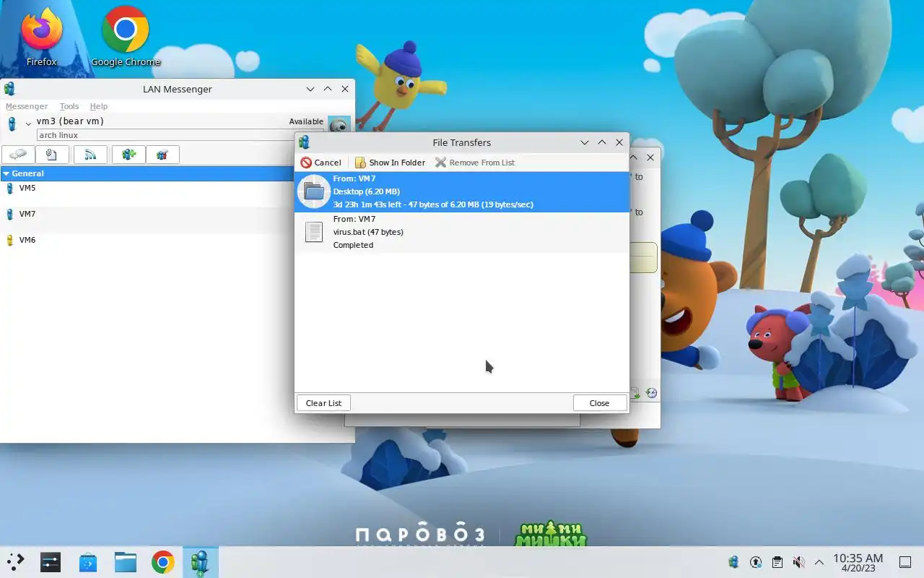The height and width of the screenshot is (578, 924).
Task: Open the application launcher in taskbar
Action: click(x=15, y=562)
